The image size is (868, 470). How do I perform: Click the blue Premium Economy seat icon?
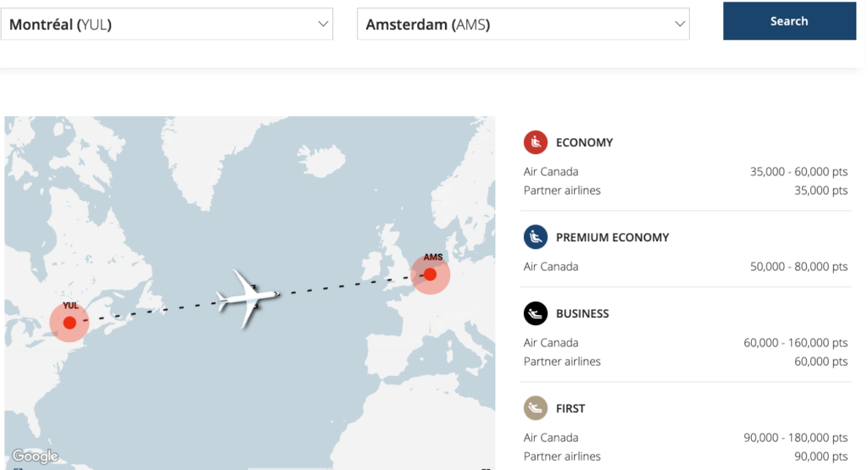(x=536, y=237)
